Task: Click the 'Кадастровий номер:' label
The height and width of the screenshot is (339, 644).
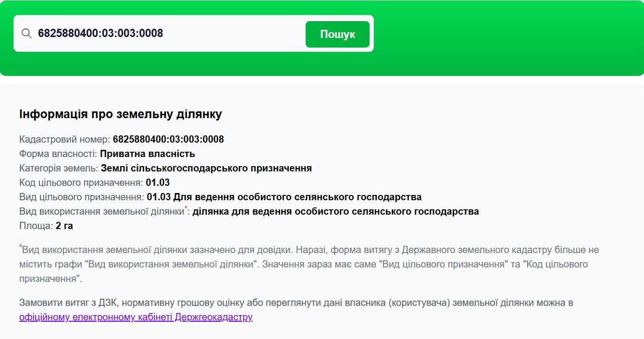Action: tap(64, 140)
